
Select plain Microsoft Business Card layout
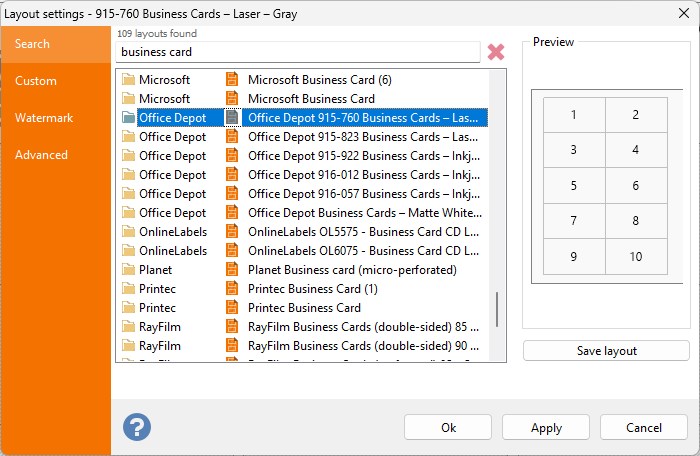click(311, 99)
